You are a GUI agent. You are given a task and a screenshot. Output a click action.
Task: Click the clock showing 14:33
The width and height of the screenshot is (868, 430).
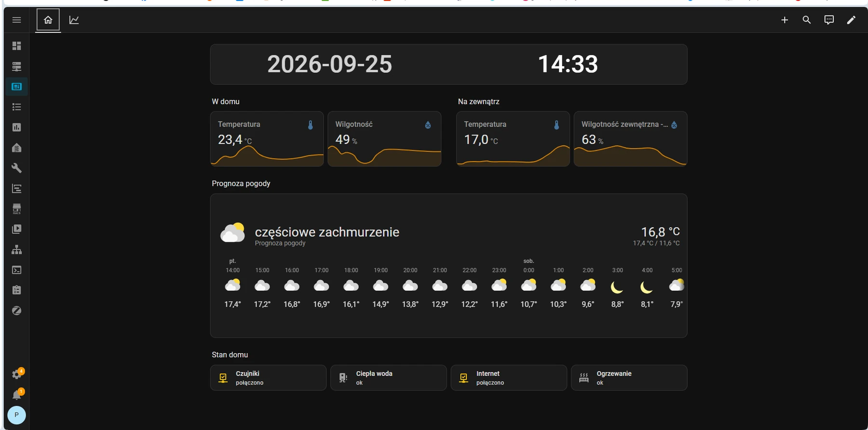(568, 64)
